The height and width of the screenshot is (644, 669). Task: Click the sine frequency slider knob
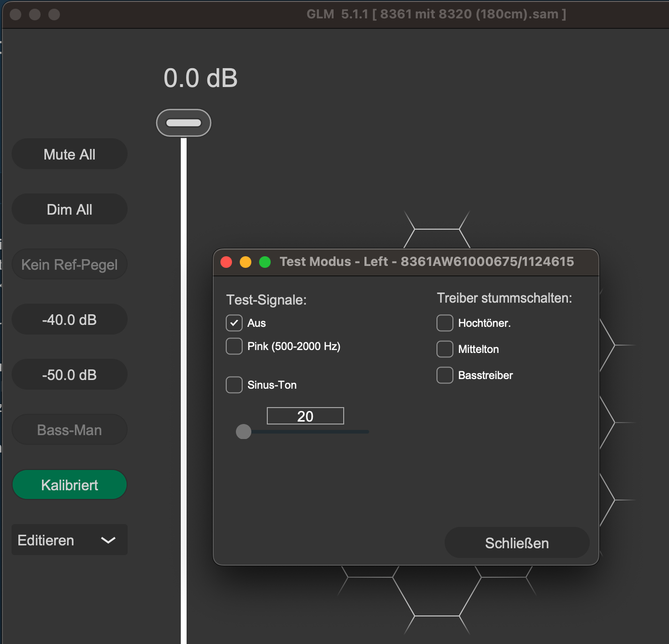click(x=244, y=431)
